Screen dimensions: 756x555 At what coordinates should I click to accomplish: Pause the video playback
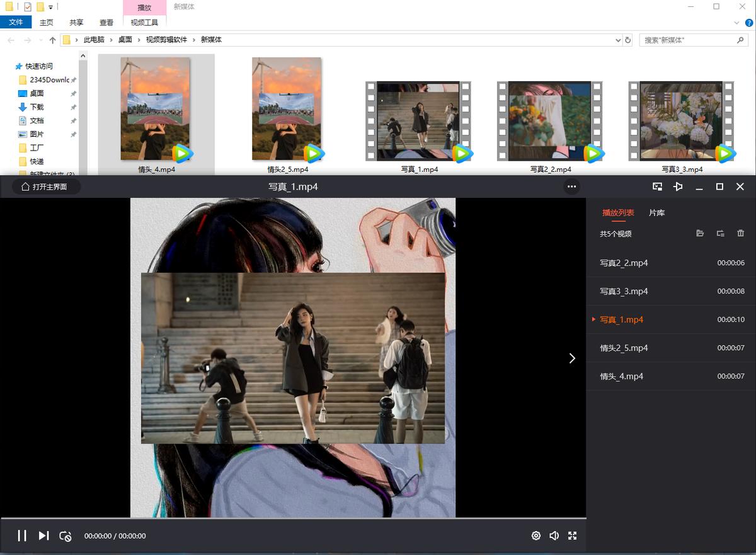click(22, 535)
